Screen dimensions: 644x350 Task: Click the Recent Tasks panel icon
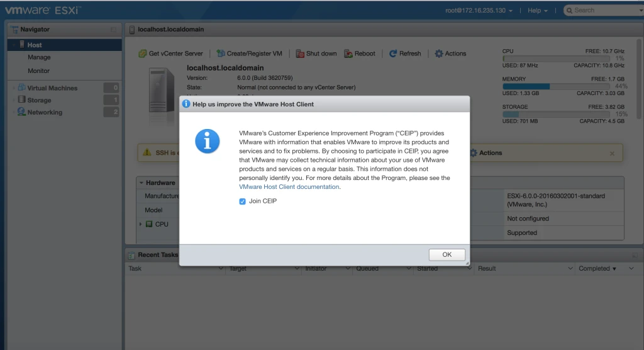coord(131,256)
